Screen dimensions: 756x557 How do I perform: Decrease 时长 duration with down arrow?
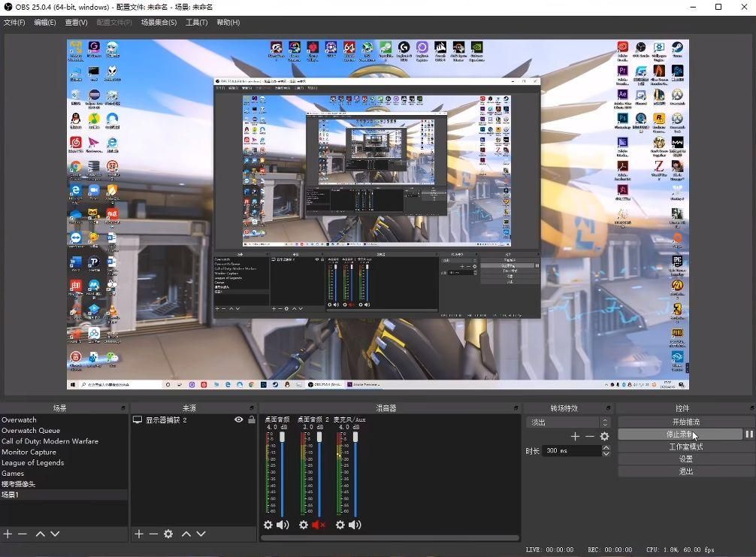(606, 454)
